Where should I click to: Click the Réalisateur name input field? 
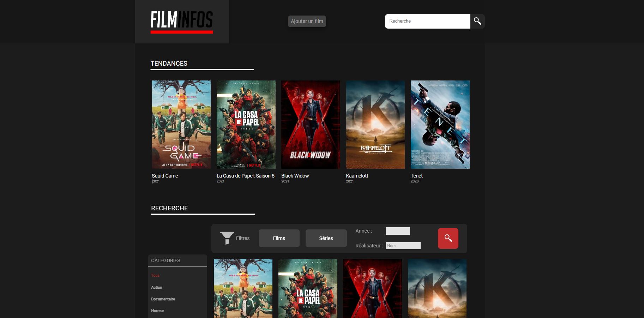tap(403, 246)
